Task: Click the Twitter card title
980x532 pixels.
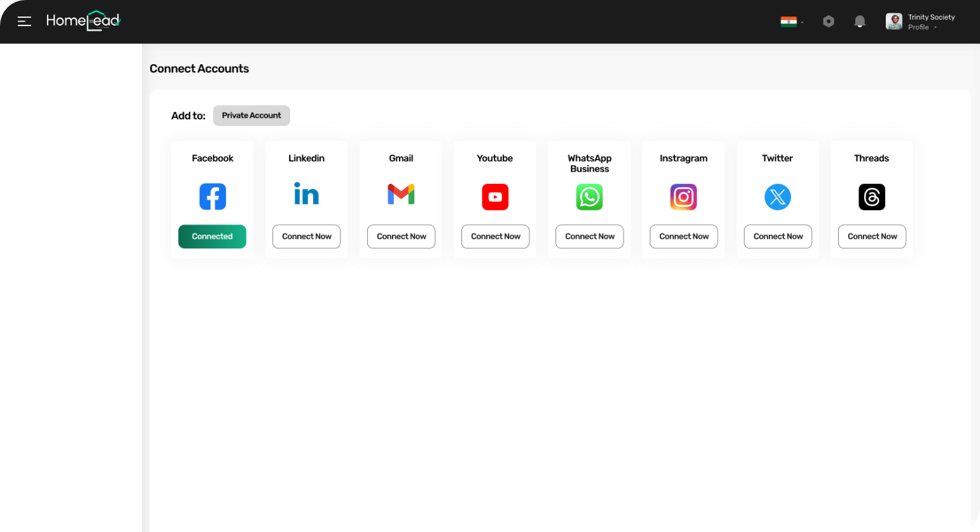Action: (x=778, y=158)
